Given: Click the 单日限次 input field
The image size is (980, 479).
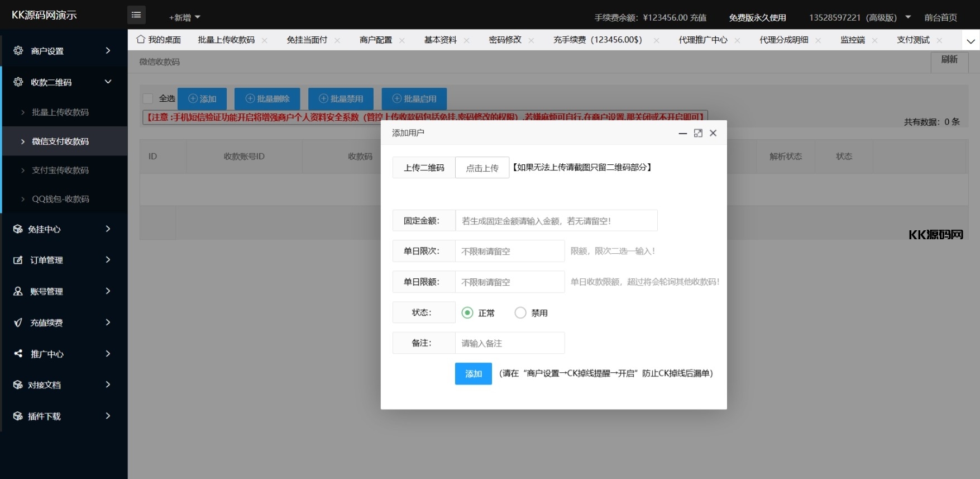Looking at the screenshot, I should [x=510, y=251].
